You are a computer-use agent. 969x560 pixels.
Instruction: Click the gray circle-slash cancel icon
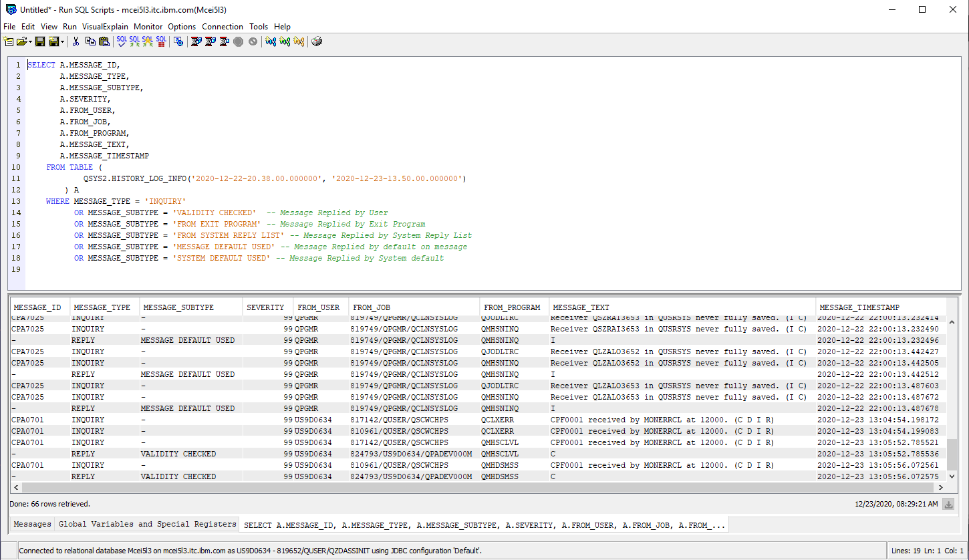253,41
